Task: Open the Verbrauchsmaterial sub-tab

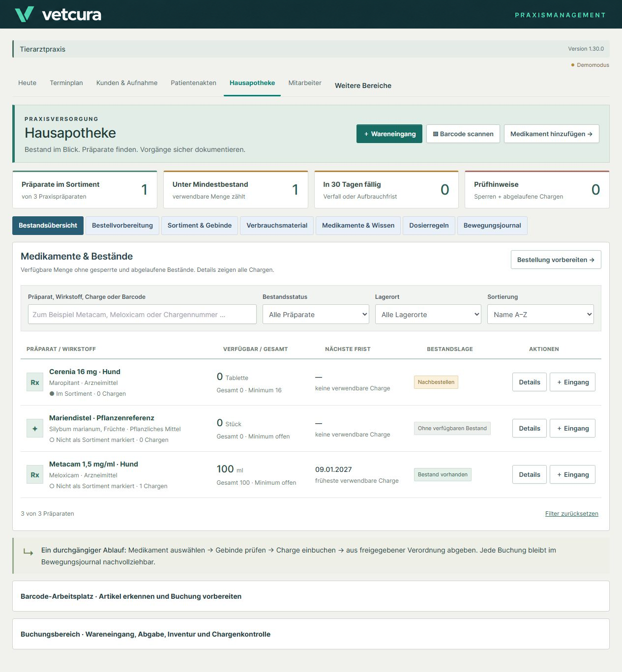Action: click(x=277, y=226)
